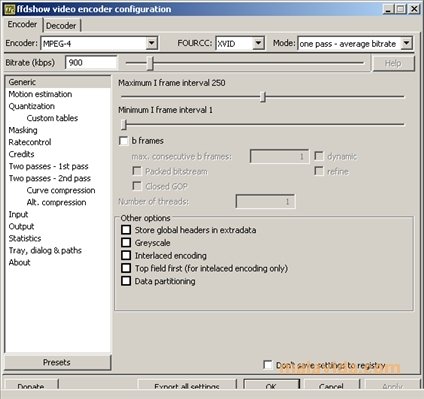Enable Store global headers in extradata
Viewport: 424px width, 399px height.
click(126, 230)
